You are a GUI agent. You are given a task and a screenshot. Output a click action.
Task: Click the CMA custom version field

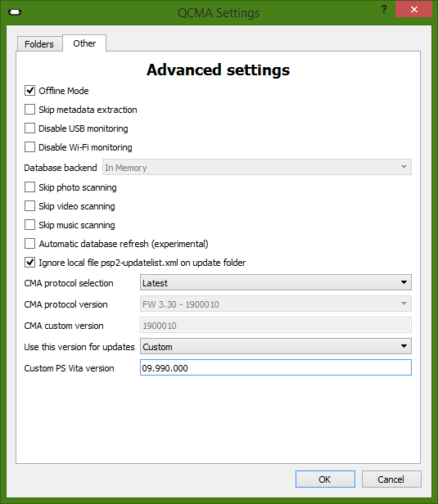[276, 326]
